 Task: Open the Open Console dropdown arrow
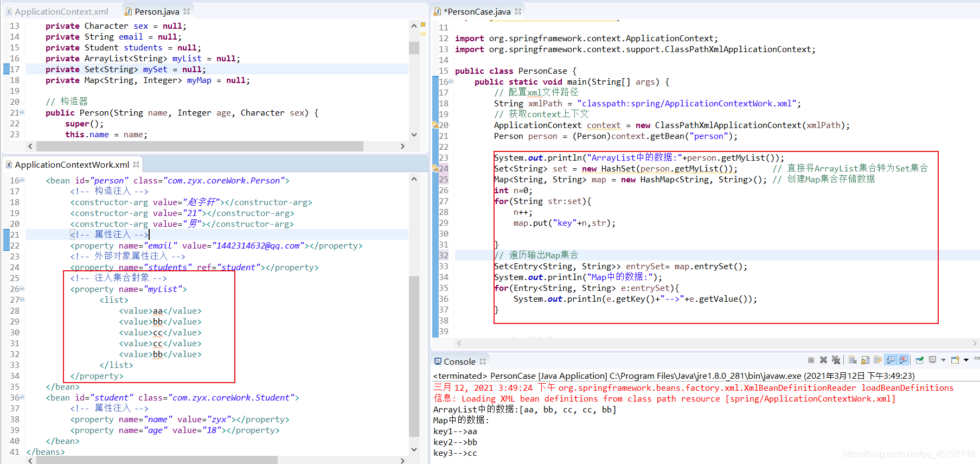pyautogui.click(x=966, y=360)
